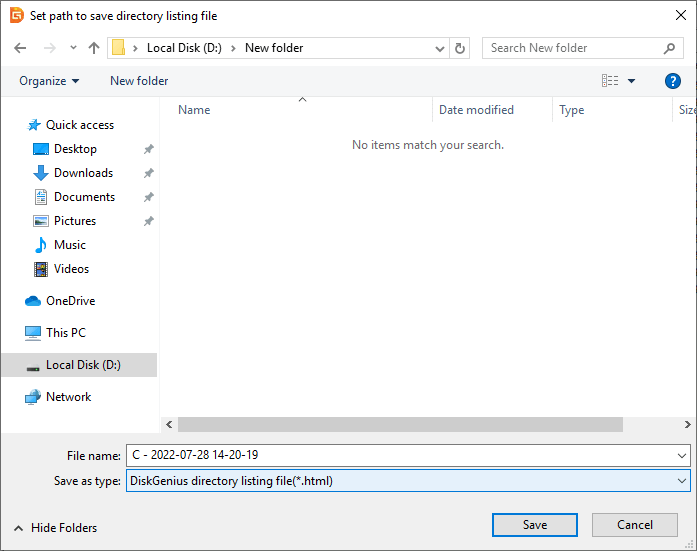Select Music in the navigation pane

pyautogui.click(x=69, y=245)
